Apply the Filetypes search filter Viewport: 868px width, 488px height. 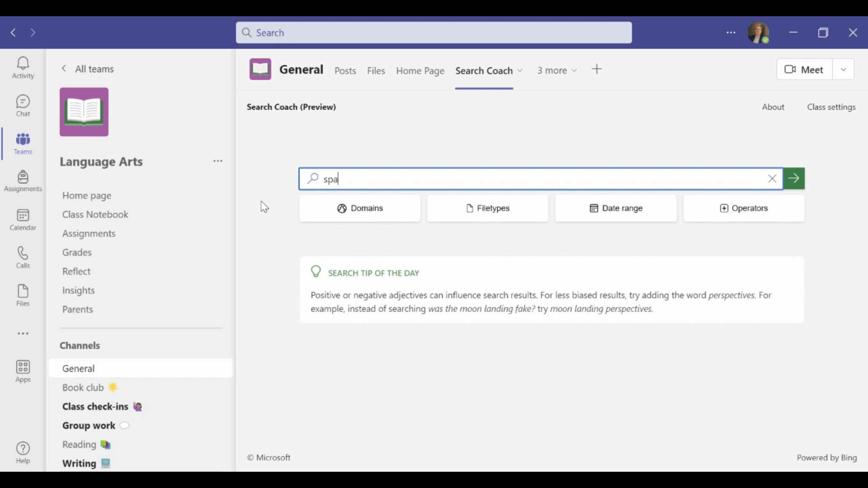(487, 208)
